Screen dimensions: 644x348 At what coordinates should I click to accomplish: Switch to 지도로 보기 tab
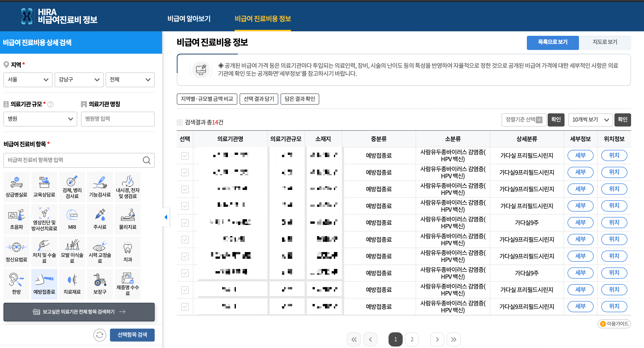(605, 42)
